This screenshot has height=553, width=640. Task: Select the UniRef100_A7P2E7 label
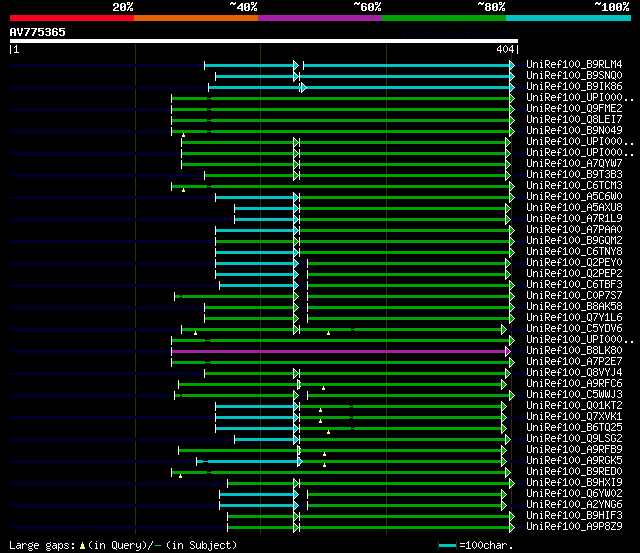tap(574, 362)
